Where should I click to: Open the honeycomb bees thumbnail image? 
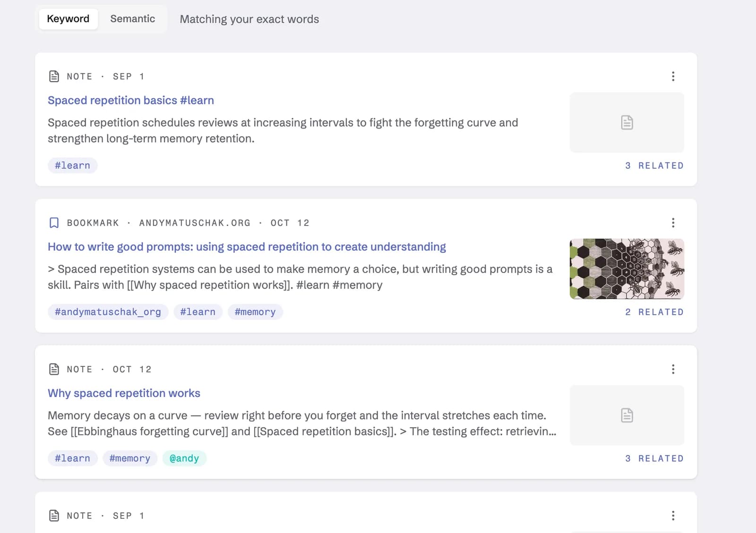coord(627,269)
